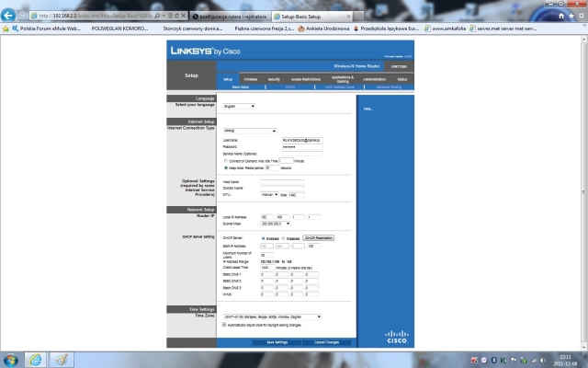Screen dimensions: 588x368
Task: Click Maximum Number of Users field
Action: [x=266, y=255]
